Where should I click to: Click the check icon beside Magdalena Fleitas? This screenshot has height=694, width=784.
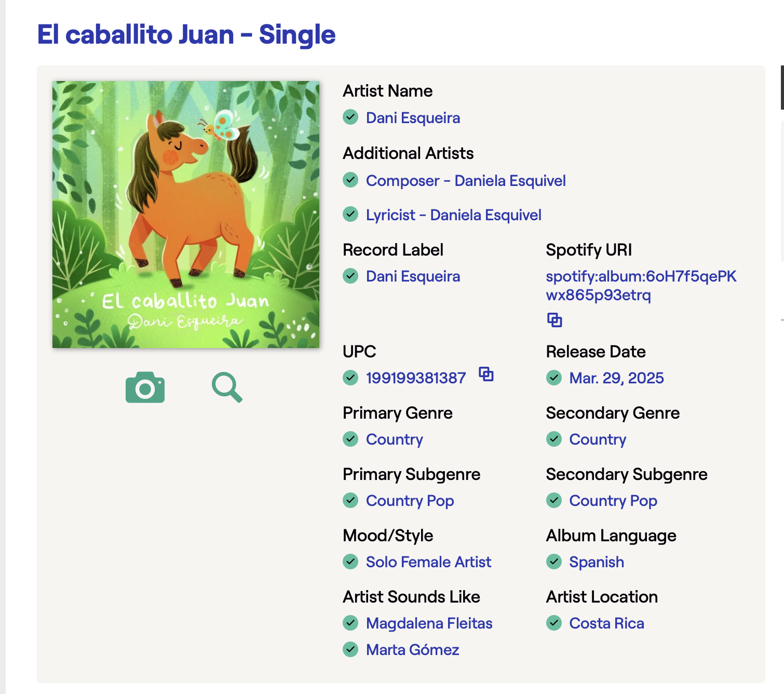(x=350, y=623)
